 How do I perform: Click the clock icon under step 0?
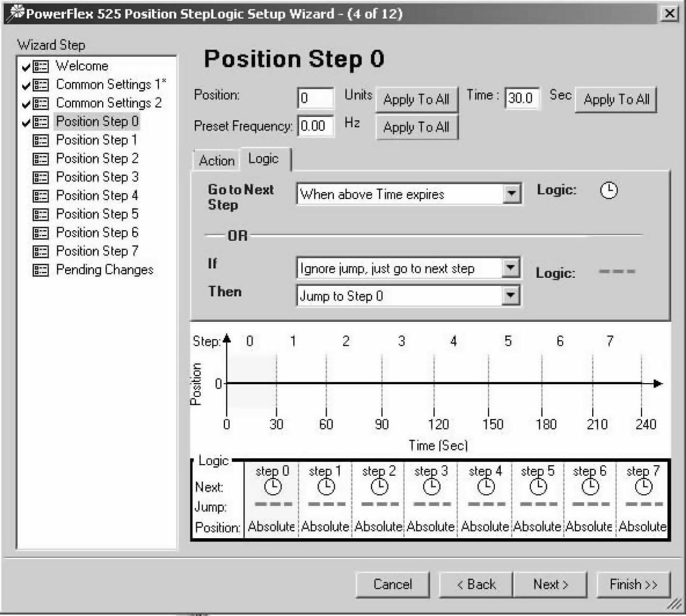pos(273,486)
